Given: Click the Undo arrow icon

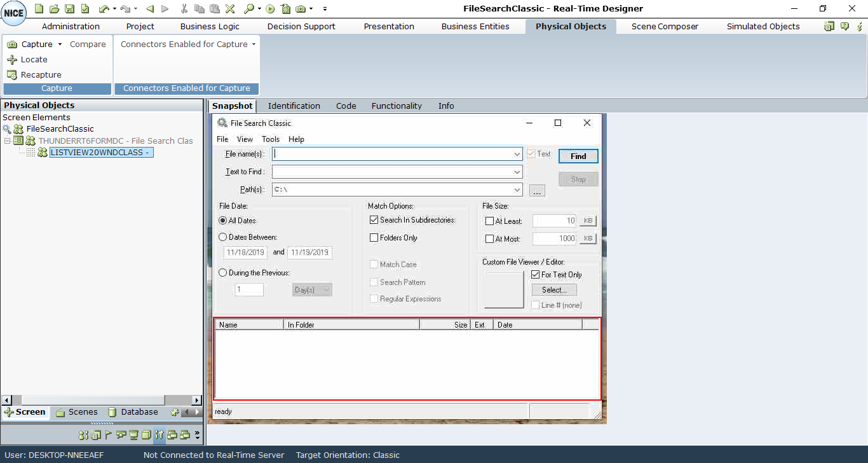Looking at the screenshot, I should coord(104,9).
